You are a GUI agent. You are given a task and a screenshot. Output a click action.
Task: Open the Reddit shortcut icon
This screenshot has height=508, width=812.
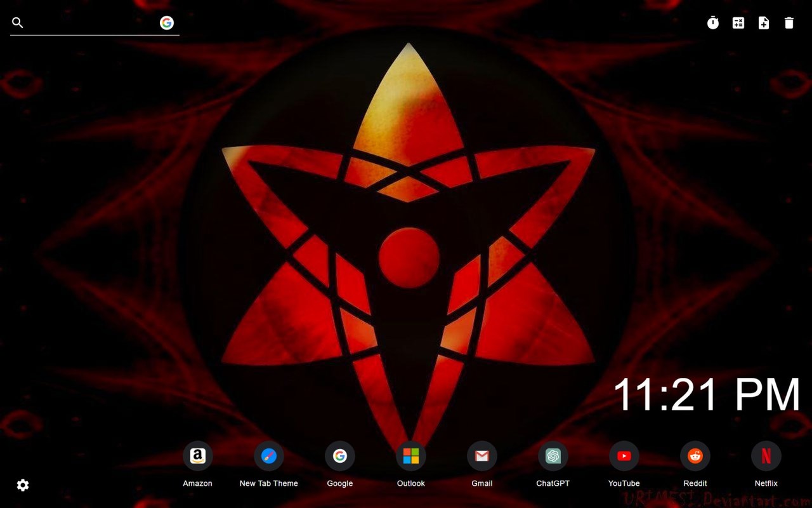coord(695,456)
